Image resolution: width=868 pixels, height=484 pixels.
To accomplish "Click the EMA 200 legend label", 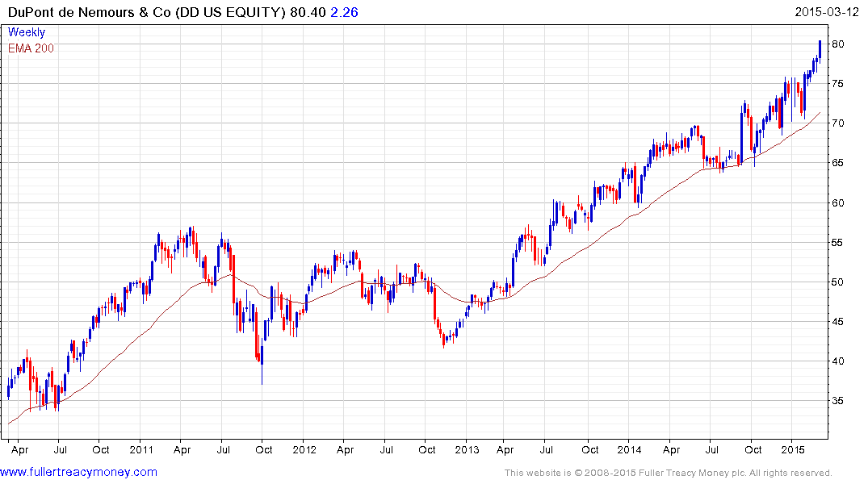I will point(31,48).
